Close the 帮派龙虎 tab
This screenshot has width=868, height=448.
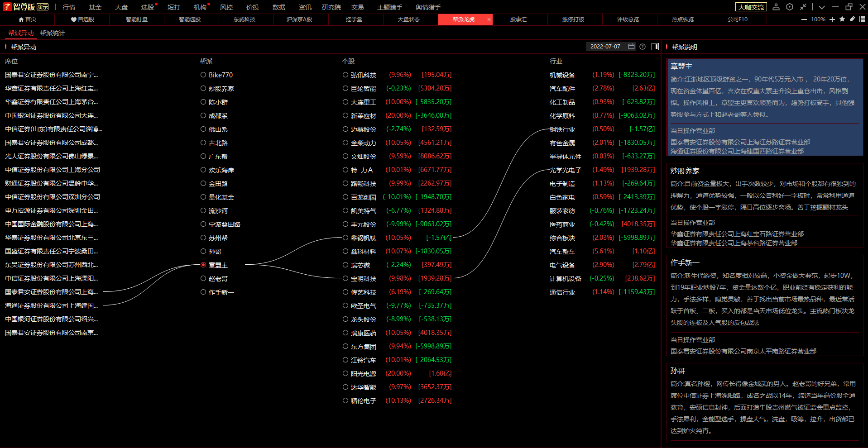click(x=489, y=19)
